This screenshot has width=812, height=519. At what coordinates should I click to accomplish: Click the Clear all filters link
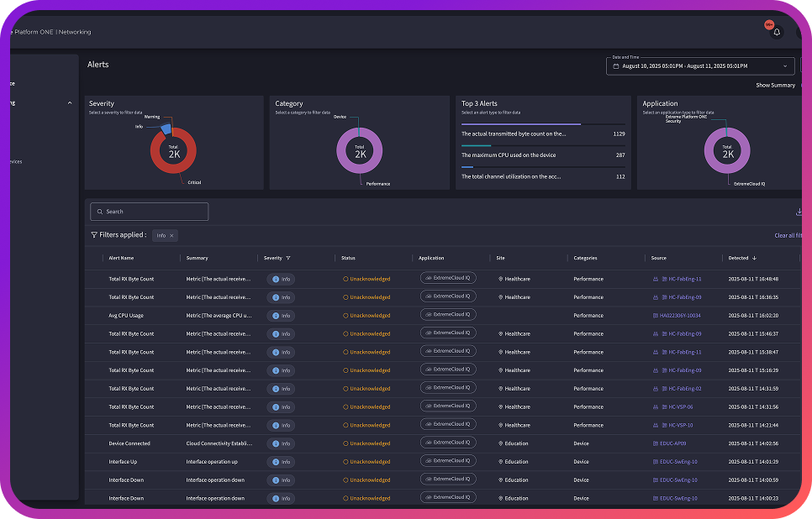point(787,235)
